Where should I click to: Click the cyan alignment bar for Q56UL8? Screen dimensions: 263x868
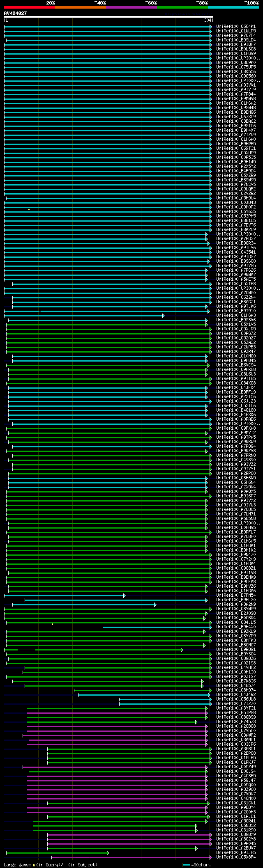pyautogui.click(x=166, y=699)
